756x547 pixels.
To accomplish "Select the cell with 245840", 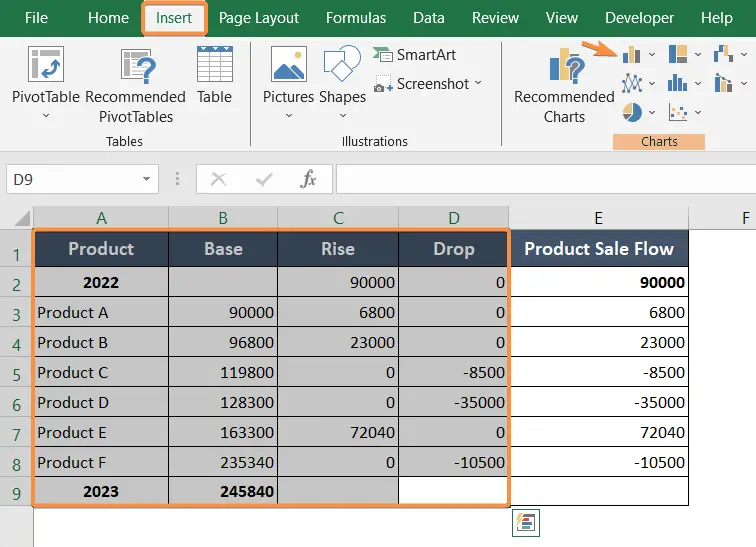I will [223, 491].
